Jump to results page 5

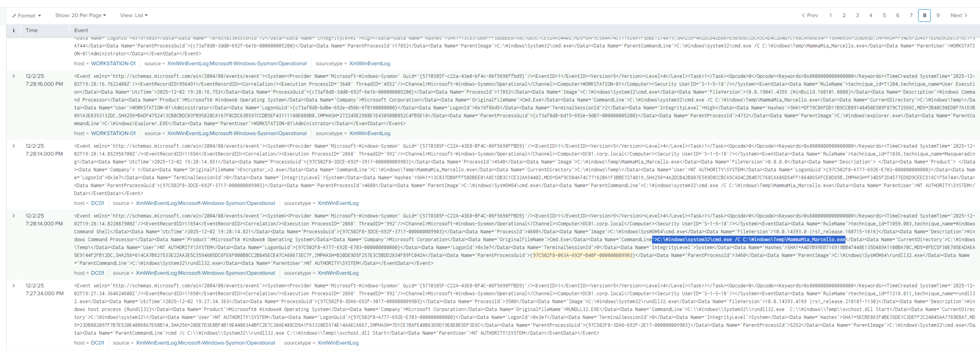[884, 15]
